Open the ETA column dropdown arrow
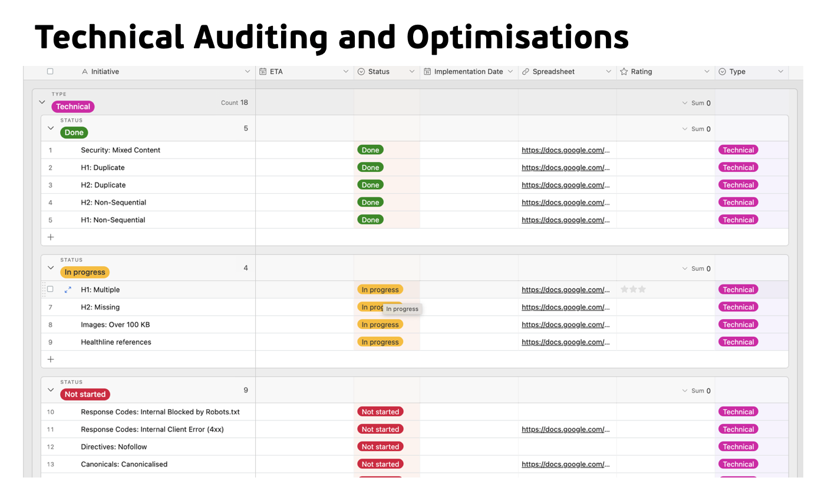831x504 pixels. tap(346, 72)
